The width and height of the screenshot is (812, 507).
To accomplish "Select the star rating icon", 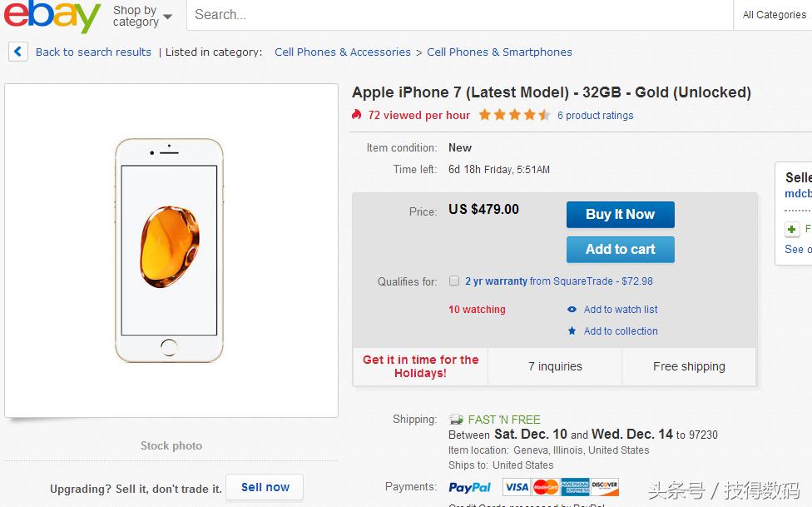I will tap(514, 115).
